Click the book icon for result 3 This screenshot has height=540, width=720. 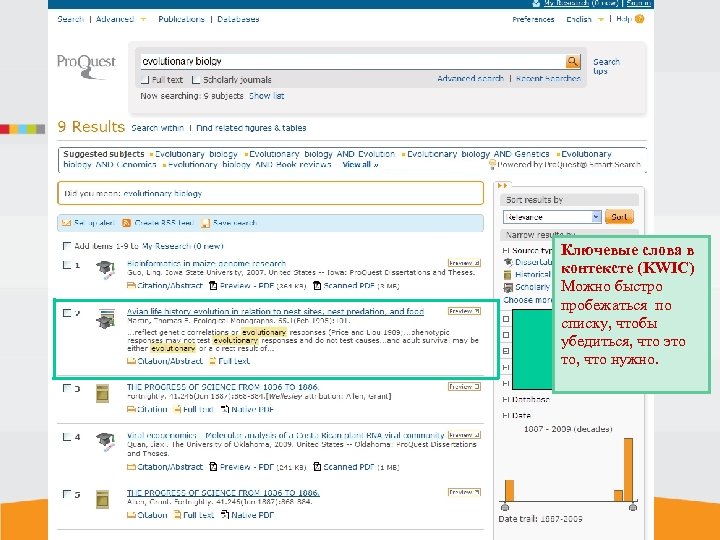tap(102, 394)
